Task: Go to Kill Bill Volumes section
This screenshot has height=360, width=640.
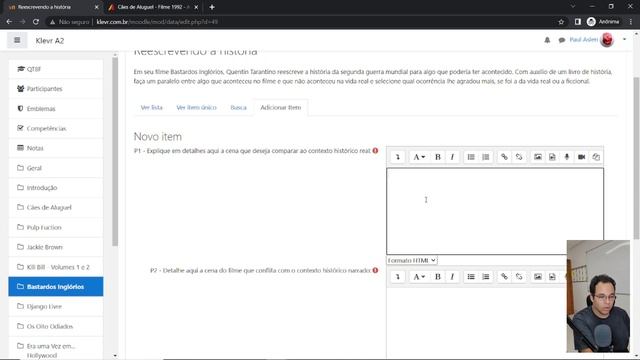Action: [x=56, y=267]
